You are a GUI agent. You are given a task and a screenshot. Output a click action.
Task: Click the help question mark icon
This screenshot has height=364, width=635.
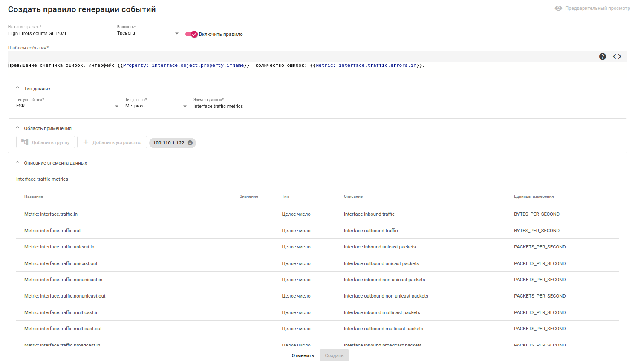coord(603,57)
